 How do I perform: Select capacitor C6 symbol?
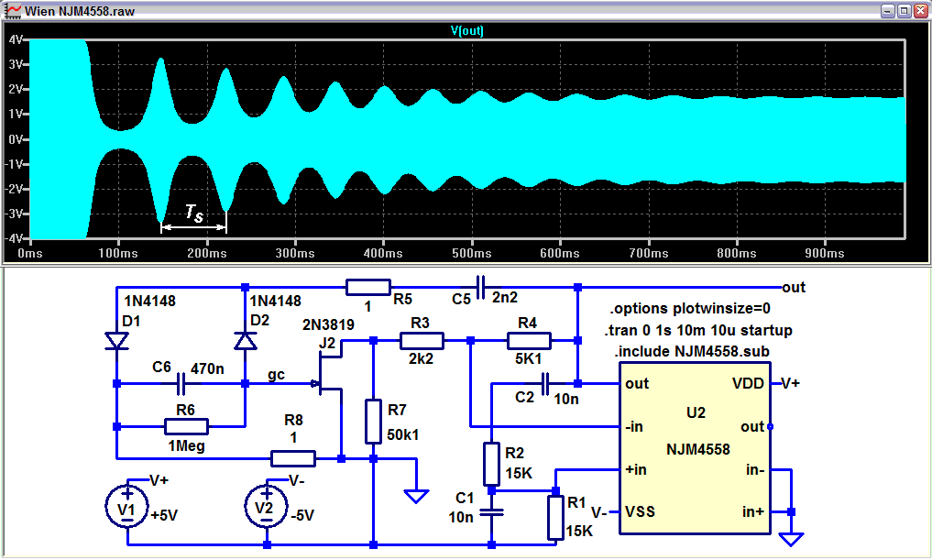pyautogui.click(x=181, y=384)
